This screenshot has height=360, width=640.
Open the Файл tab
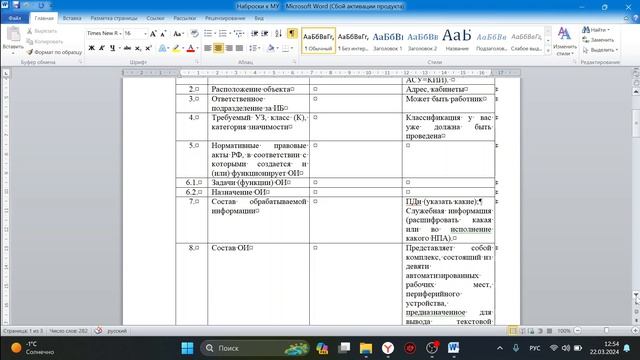(x=15, y=18)
